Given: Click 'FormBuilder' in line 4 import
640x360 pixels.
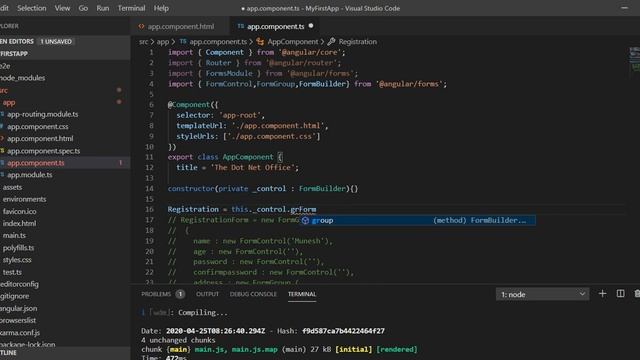Looking at the screenshot, I should click(322, 84).
